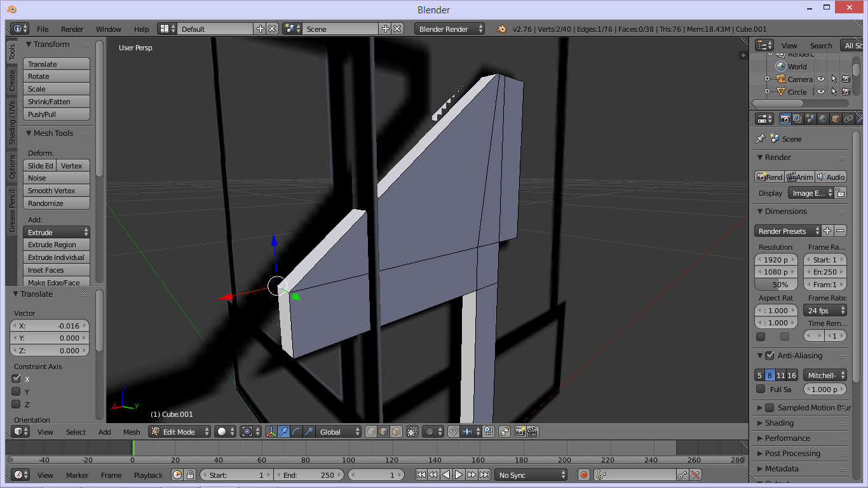
Task: Play animation in reverse in timeline
Action: 446,475
